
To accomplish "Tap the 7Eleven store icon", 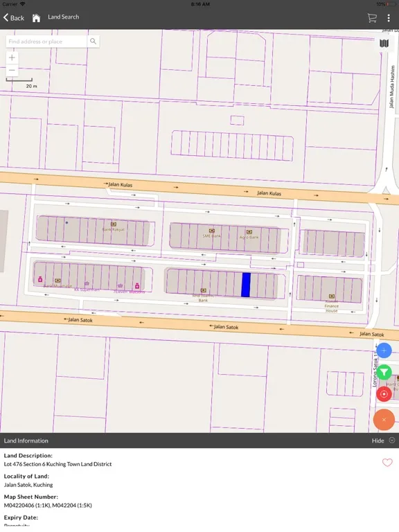I will [120, 285].
